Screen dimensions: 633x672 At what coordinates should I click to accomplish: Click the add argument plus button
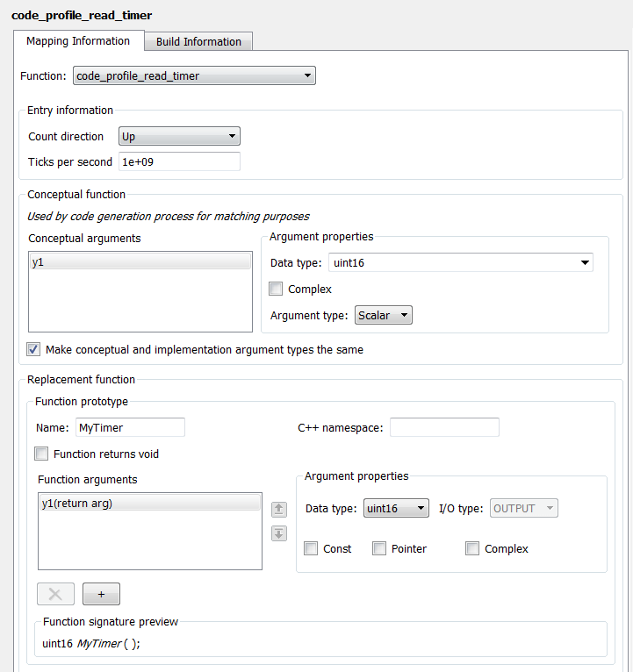101,594
